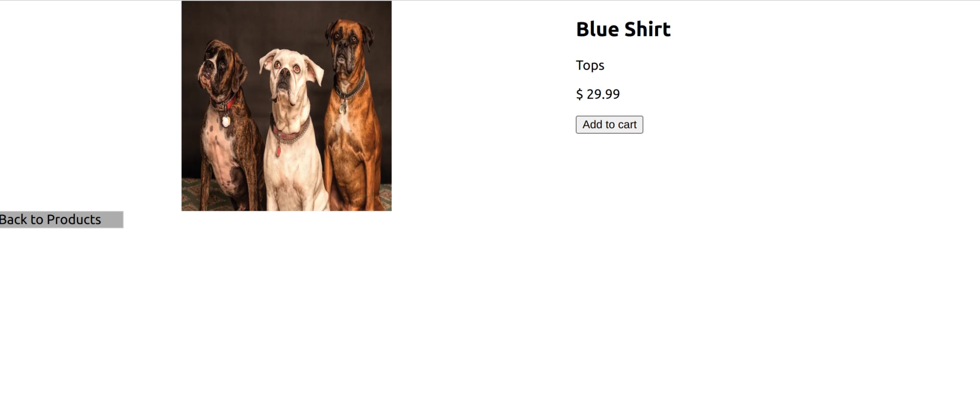Click the white tag on brindle dog's collar
Image resolution: width=980 pixels, height=396 pixels.
pyautogui.click(x=226, y=121)
